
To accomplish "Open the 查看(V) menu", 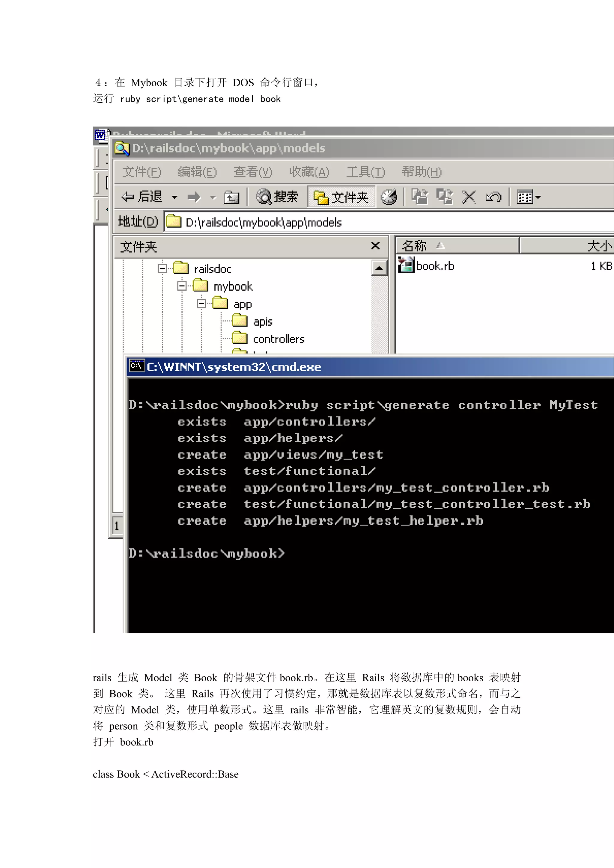I will coord(253,172).
